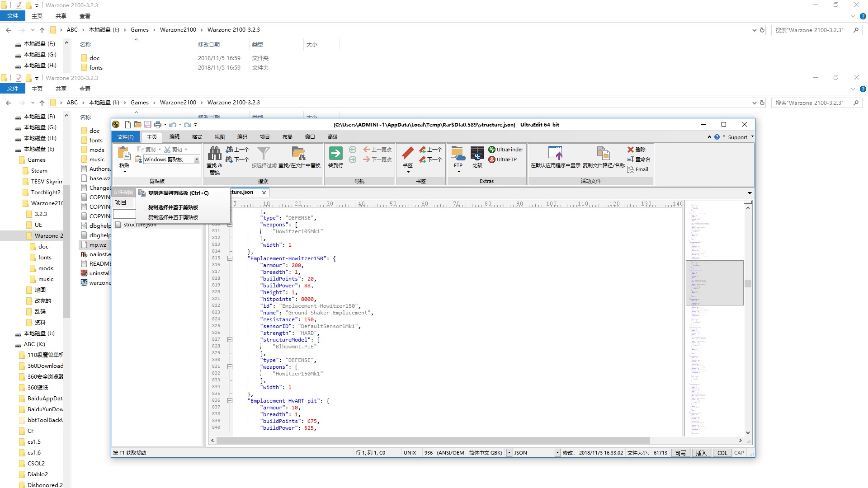Viewport: 868px width, 488px height.
Task: Open the Windows 剪贴板 clipboard dropdown
Action: click(197, 160)
